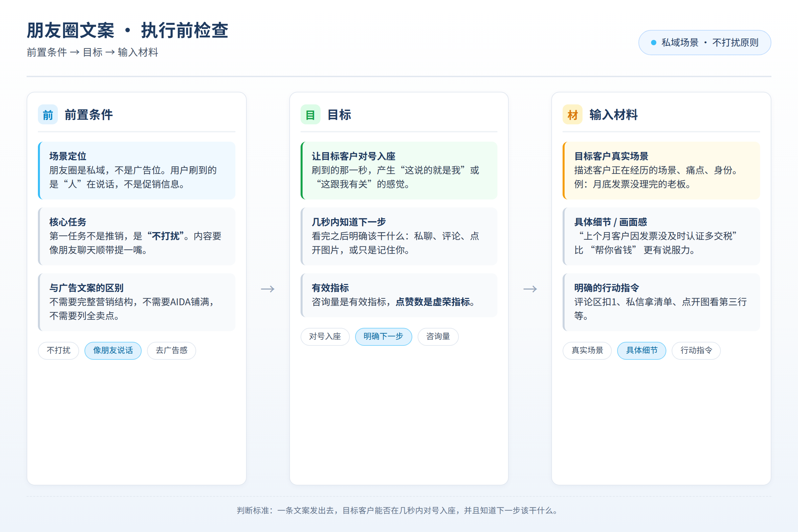Screen dimensions: 798x532
Task: Open the 核心任务 card
Action: click(x=137, y=236)
